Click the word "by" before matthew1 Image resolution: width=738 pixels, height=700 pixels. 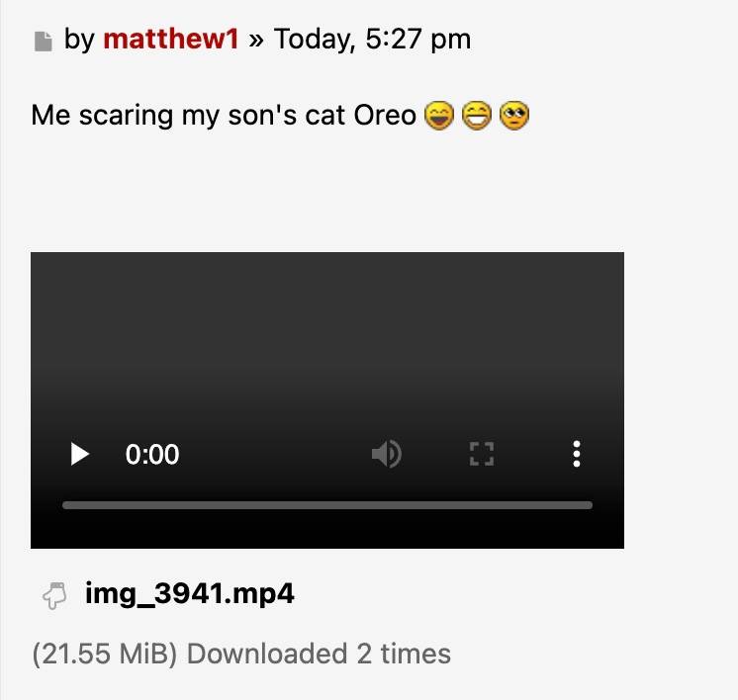(79, 40)
